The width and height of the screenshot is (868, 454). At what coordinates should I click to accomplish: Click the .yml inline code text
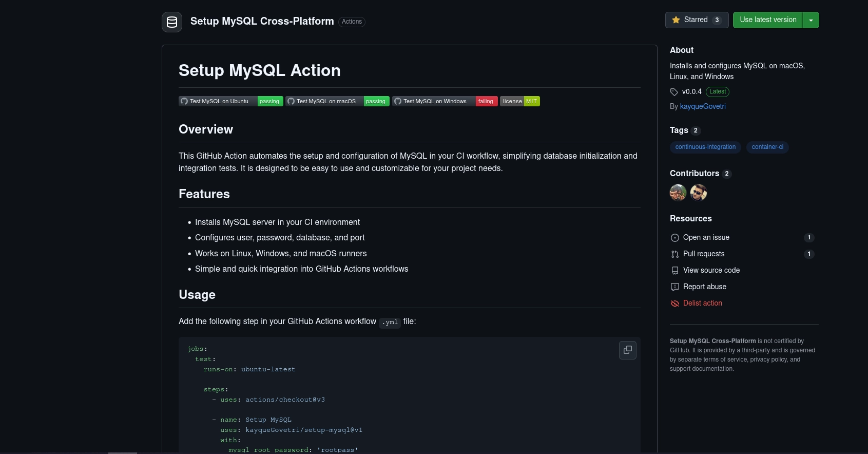coord(390,323)
